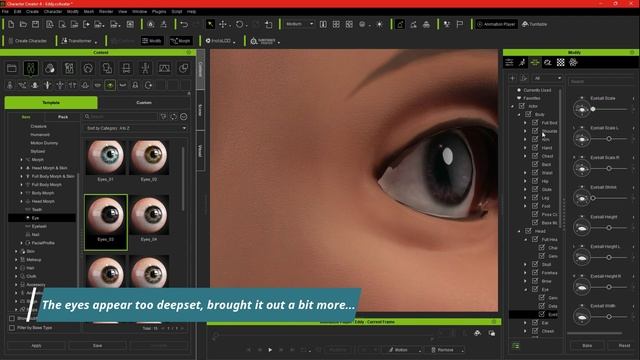Expand the Skin folder in content tree
The width and height of the screenshot is (640, 360).
point(16,251)
